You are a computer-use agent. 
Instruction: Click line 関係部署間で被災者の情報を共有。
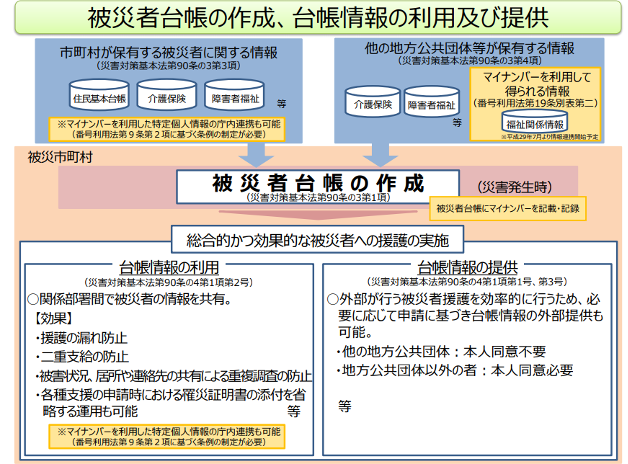129,299
